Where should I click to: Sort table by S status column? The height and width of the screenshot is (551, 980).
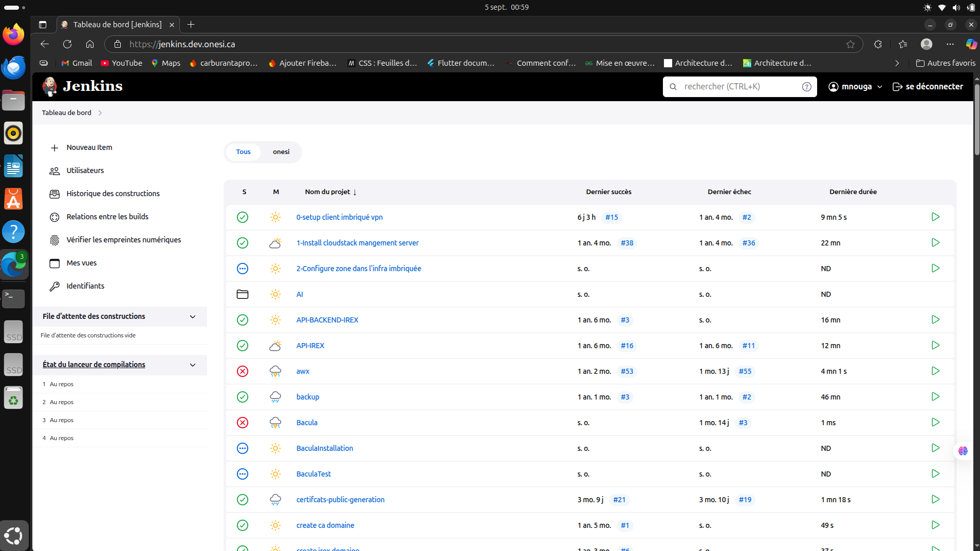[x=244, y=192]
